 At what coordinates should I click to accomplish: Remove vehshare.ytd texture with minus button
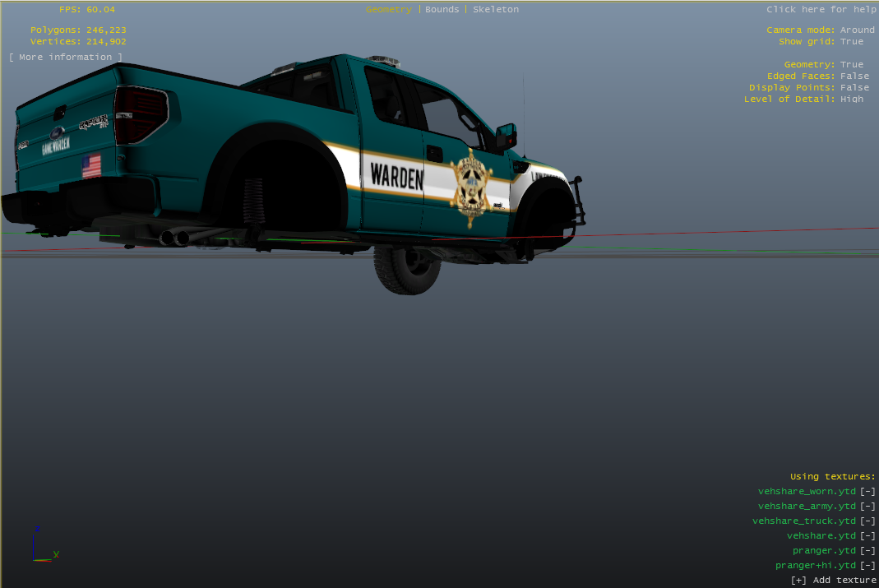[867, 536]
